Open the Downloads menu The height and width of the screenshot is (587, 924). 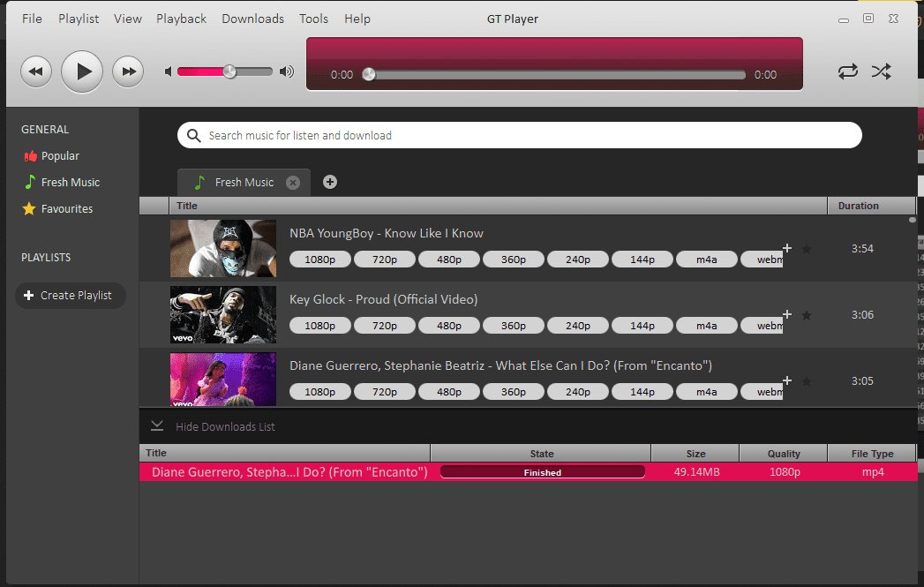[252, 19]
